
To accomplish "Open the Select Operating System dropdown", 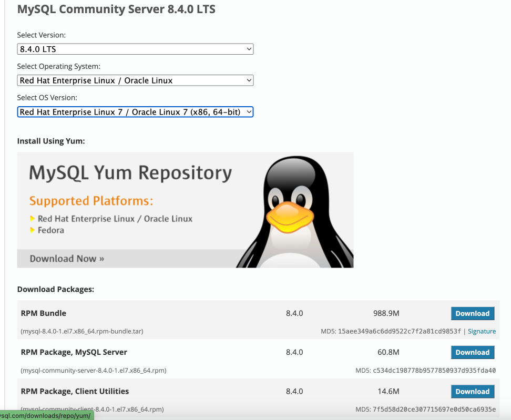I will (135, 80).
